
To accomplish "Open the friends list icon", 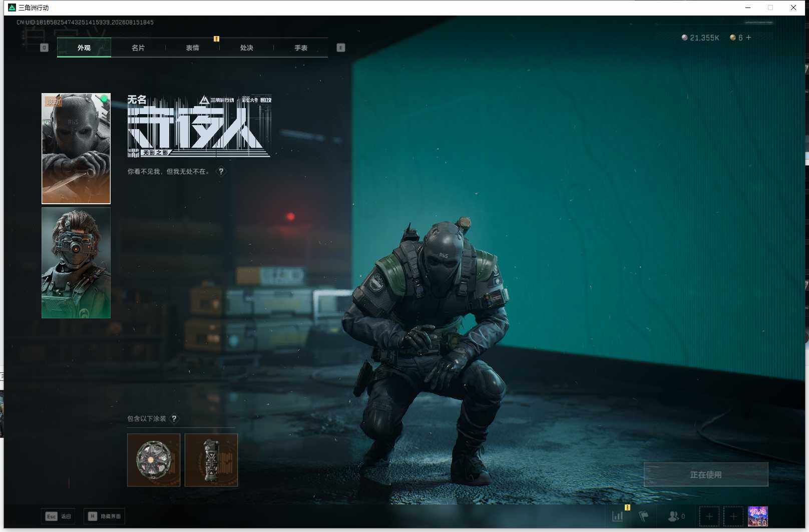I will tap(676, 516).
